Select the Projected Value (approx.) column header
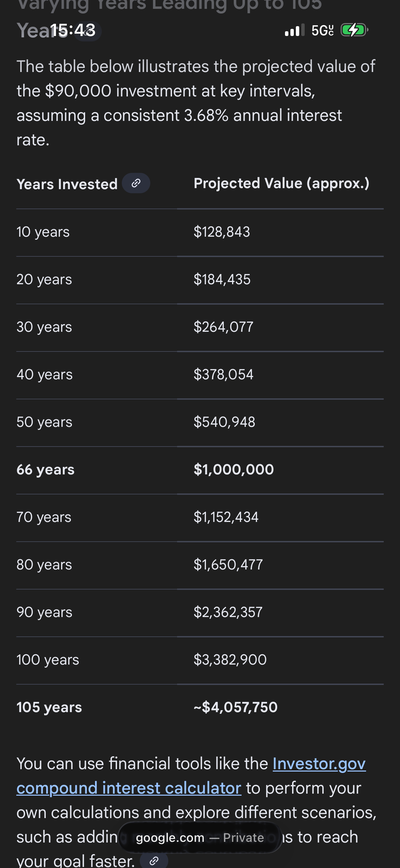 click(x=281, y=183)
